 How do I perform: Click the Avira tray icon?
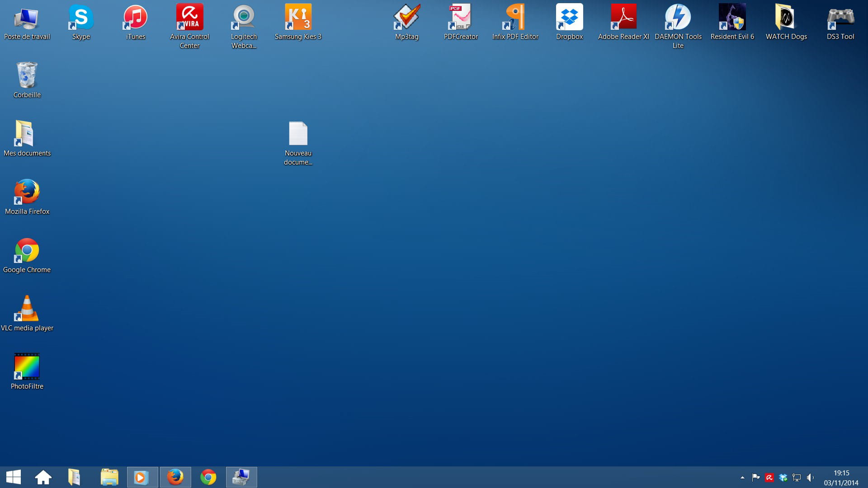[x=769, y=478]
